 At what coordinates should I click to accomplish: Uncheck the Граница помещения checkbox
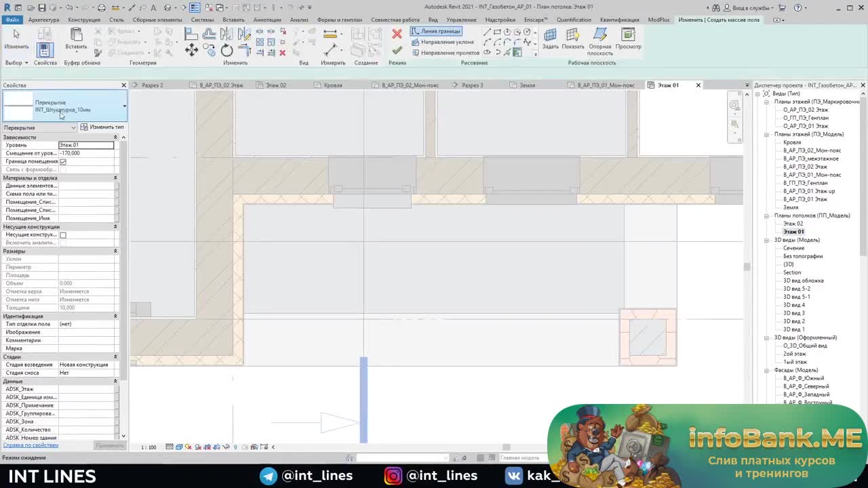click(63, 161)
